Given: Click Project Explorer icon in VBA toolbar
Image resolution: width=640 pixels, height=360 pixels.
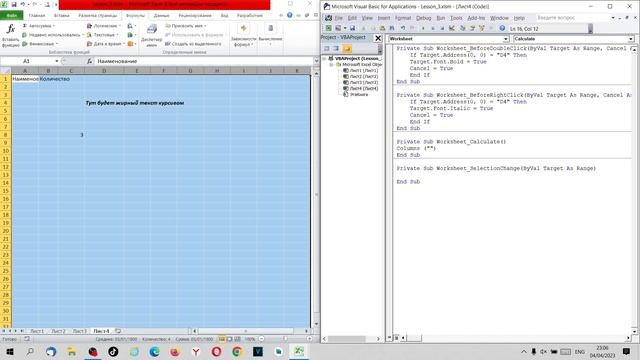Looking at the screenshot, I should click(x=462, y=28).
